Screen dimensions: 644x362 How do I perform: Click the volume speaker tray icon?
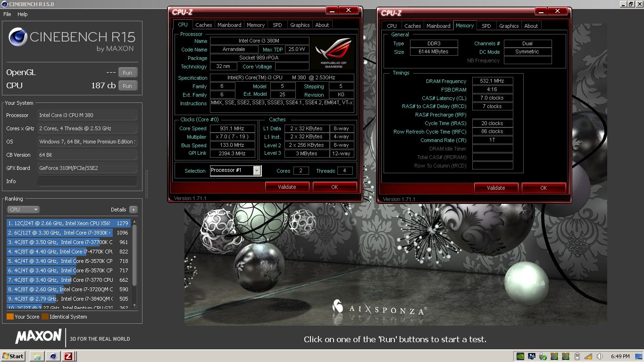600,356
